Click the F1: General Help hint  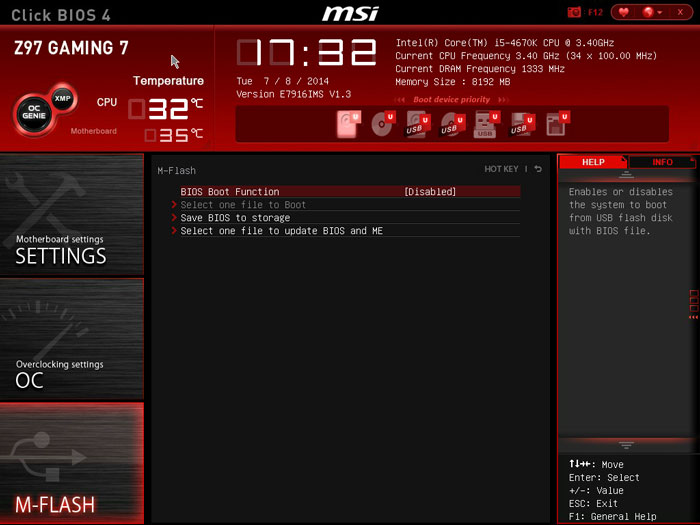click(612, 517)
